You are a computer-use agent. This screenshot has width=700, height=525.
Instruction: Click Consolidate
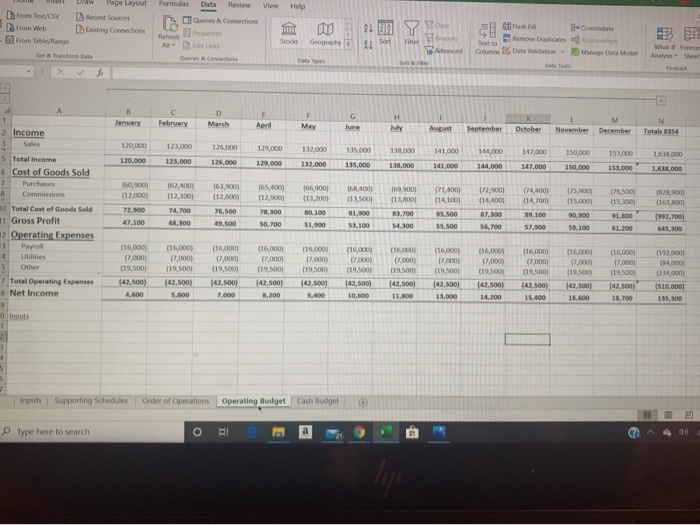592,28
